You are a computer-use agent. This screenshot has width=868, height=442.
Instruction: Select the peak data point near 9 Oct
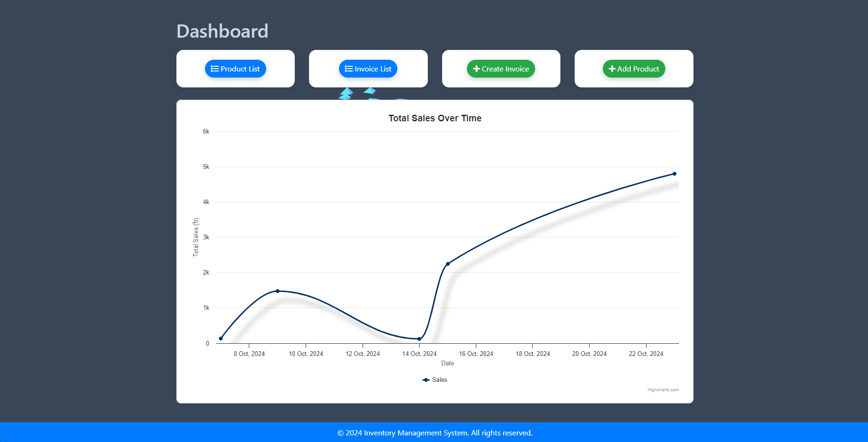(x=277, y=291)
